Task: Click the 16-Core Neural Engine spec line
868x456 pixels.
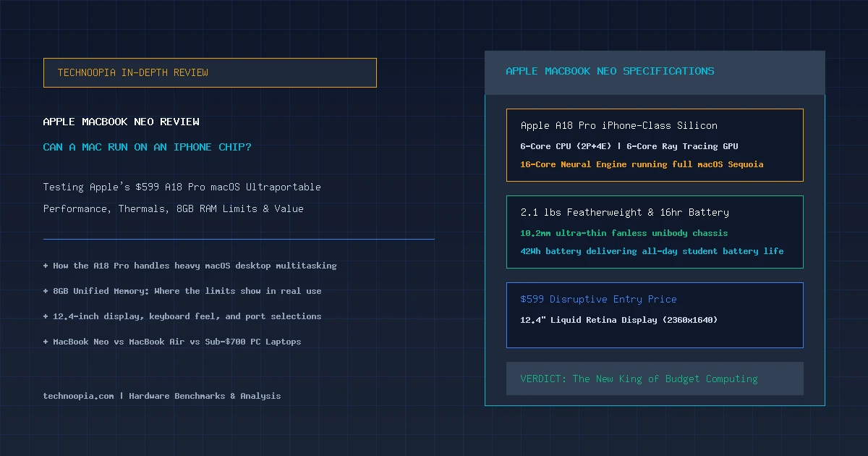Action: (x=642, y=164)
